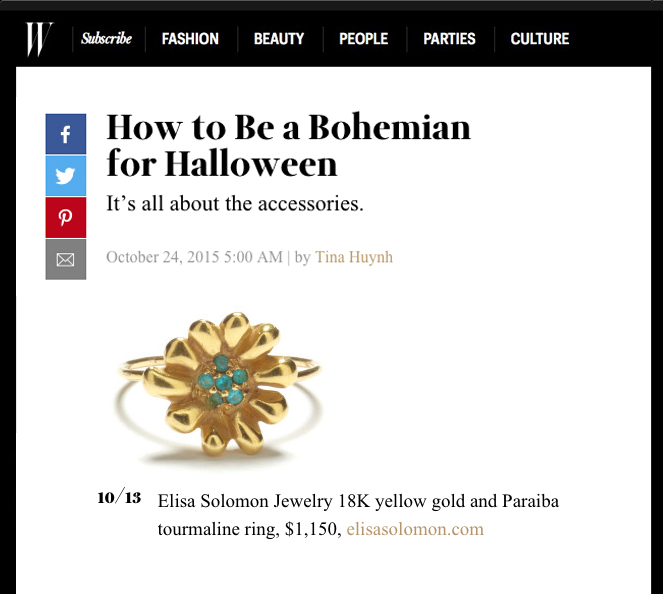Click the Bohemian Halloween headline
The height and width of the screenshot is (594, 663).
tap(288, 144)
